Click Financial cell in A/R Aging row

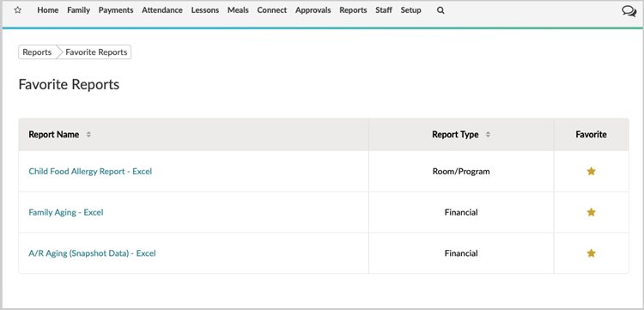(x=461, y=253)
